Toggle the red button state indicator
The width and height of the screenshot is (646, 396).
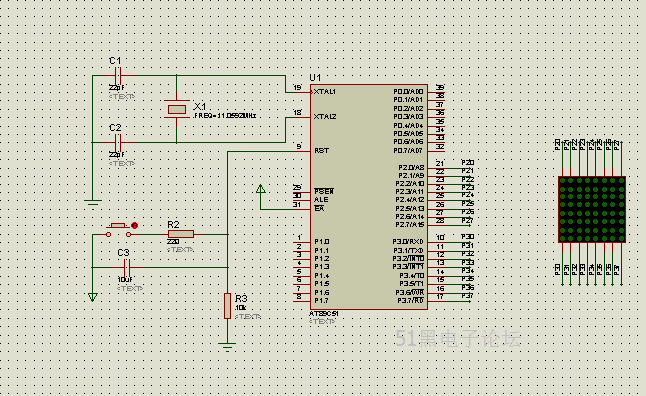(134, 225)
